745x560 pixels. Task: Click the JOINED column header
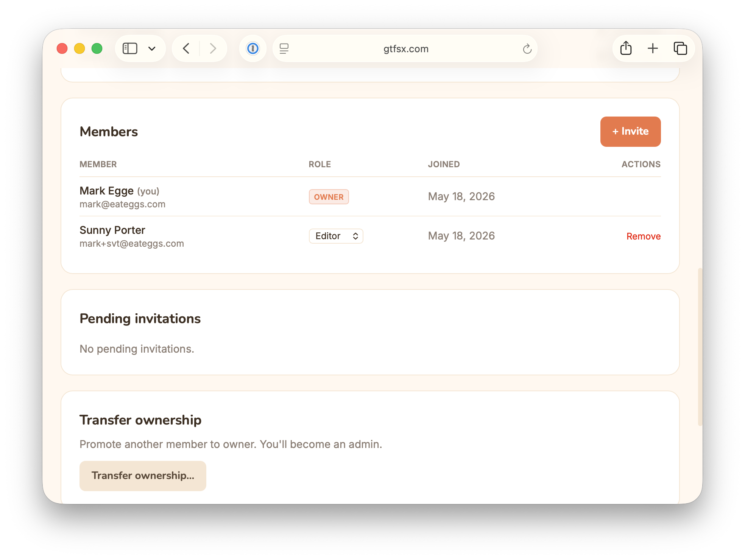point(444,164)
